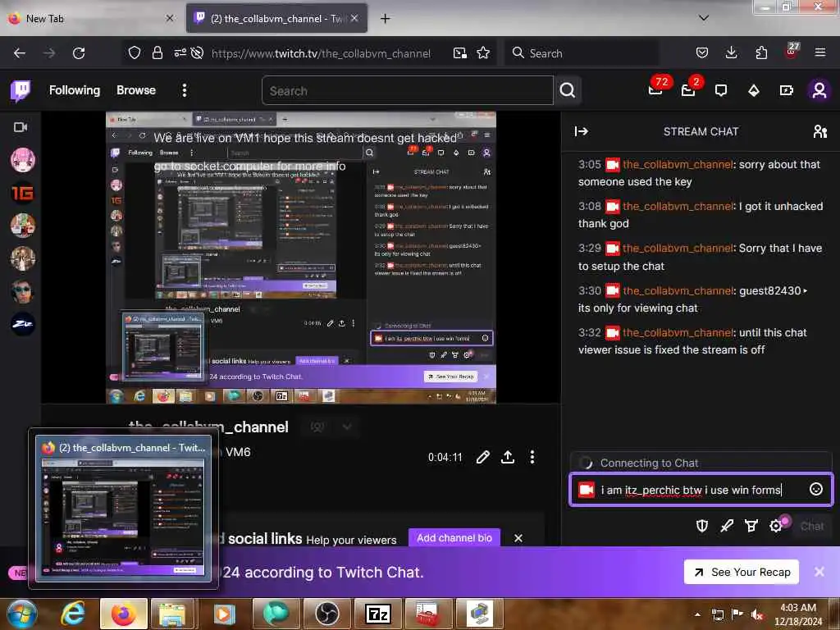The width and height of the screenshot is (840, 630).
Task: Click See Your Recap button
Action: tap(741, 572)
